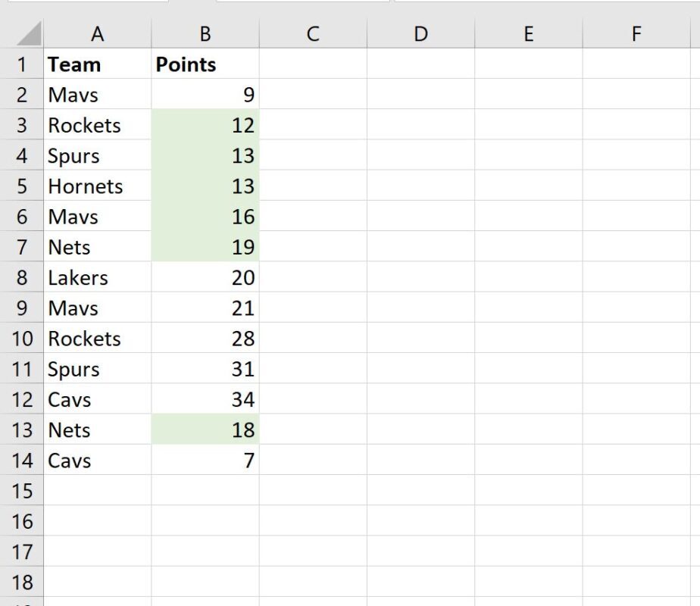Select the highlighted cell with value 19
The width and height of the screenshot is (700, 606).
[205, 247]
